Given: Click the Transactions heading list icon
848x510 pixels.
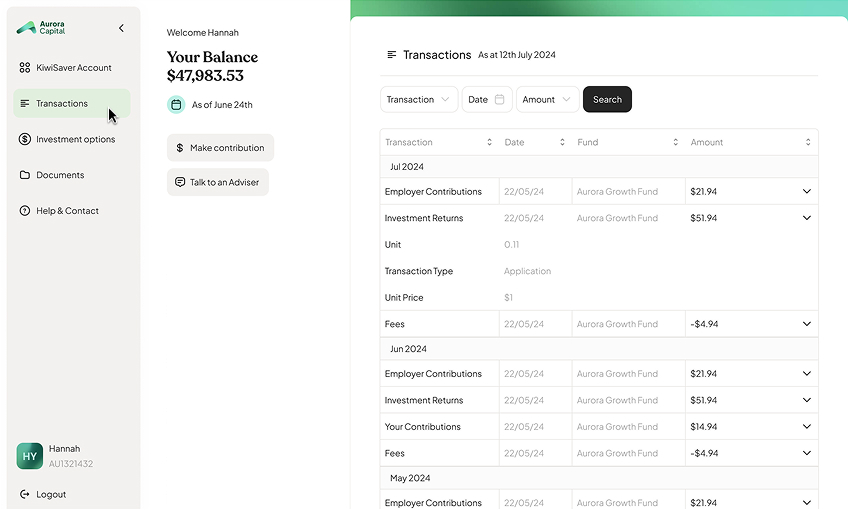Looking at the screenshot, I should [392, 55].
